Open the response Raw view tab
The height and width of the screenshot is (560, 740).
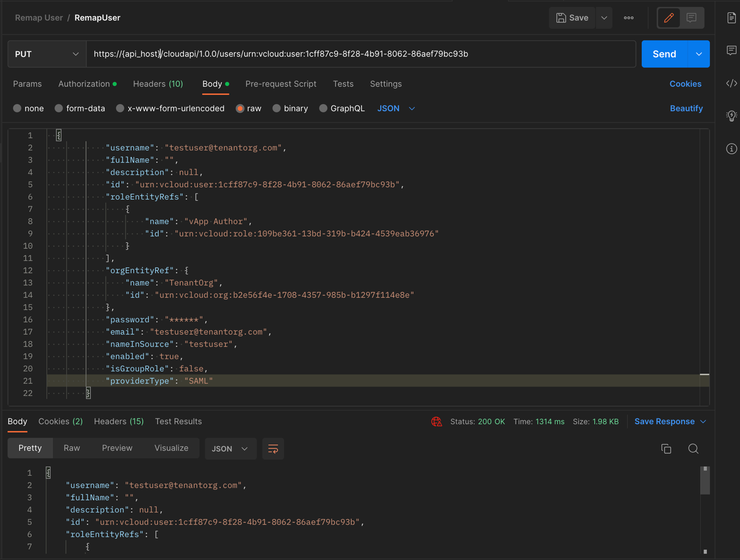[x=72, y=448]
